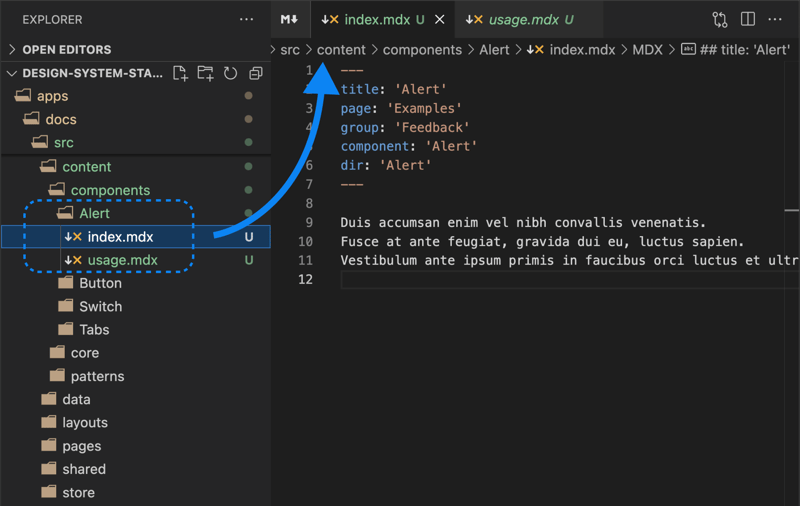This screenshot has width=800, height=506.
Task: Refresh the Explorer tree
Action: click(231, 73)
